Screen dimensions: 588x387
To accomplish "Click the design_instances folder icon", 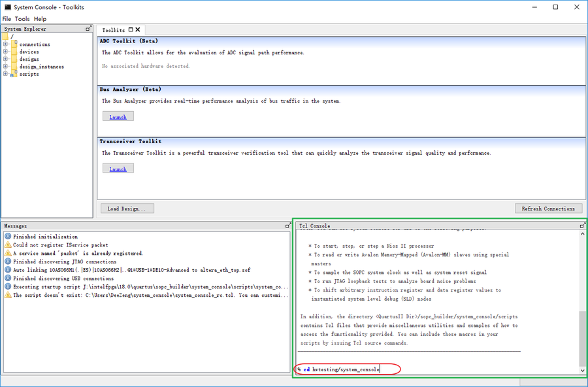I will coord(14,67).
